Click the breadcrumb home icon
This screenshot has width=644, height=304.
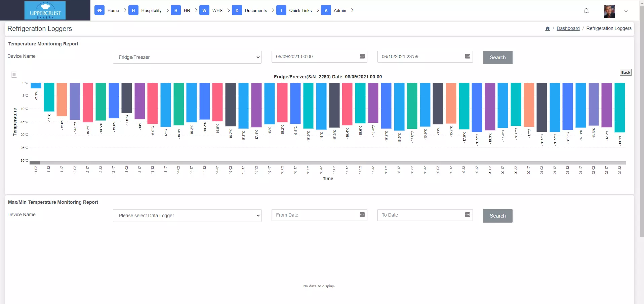pos(548,28)
